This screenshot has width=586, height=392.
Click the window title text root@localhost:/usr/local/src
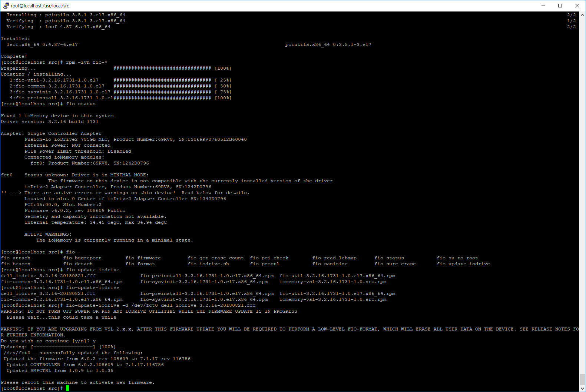[40, 6]
